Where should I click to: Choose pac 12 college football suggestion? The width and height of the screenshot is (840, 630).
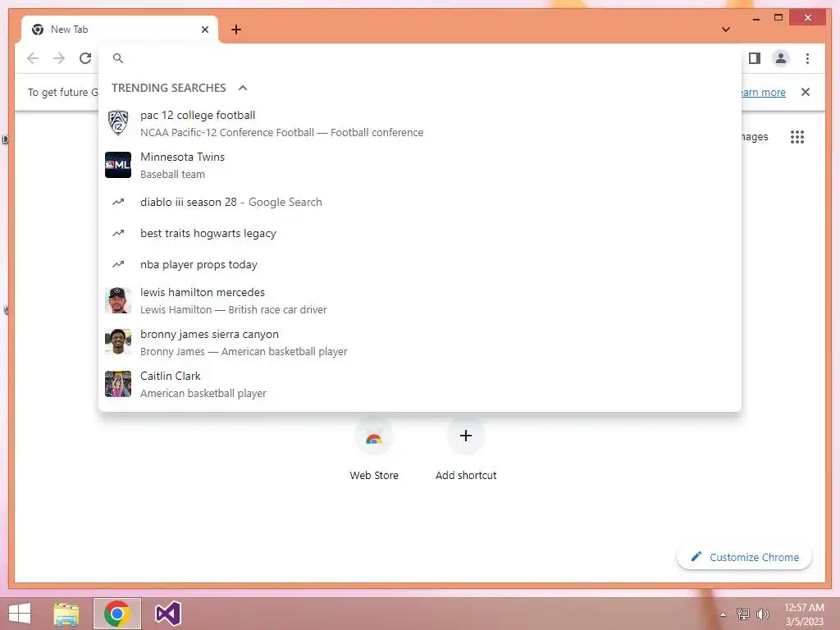(x=420, y=124)
